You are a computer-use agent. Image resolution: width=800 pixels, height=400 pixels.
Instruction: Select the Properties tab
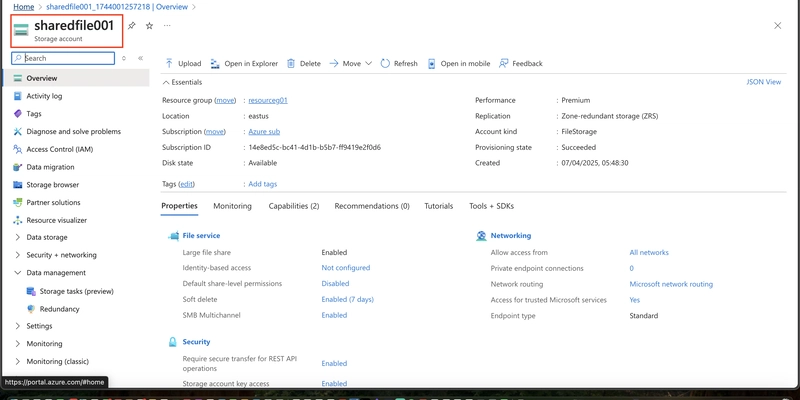(180, 206)
